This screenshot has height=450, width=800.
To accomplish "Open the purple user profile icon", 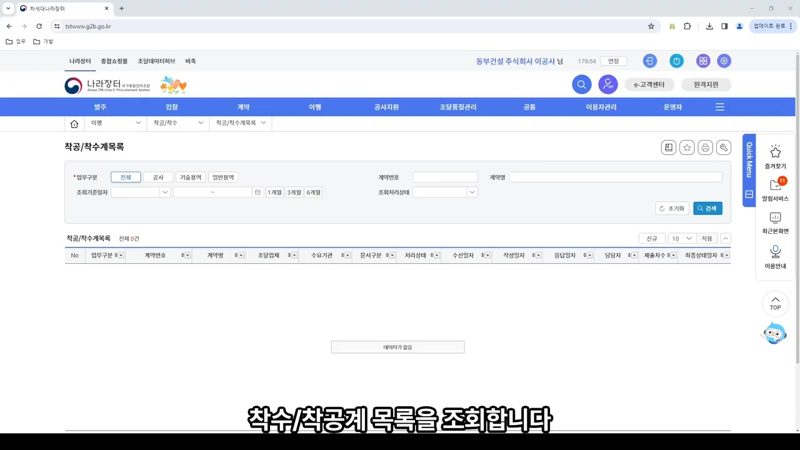I will click(x=608, y=85).
